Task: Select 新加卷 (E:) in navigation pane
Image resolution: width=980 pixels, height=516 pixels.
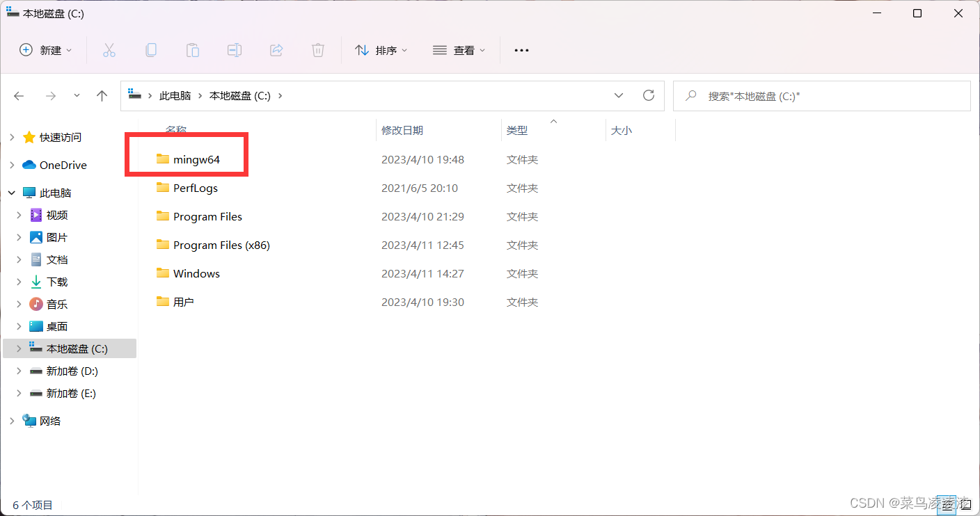Action: click(70, 393)
